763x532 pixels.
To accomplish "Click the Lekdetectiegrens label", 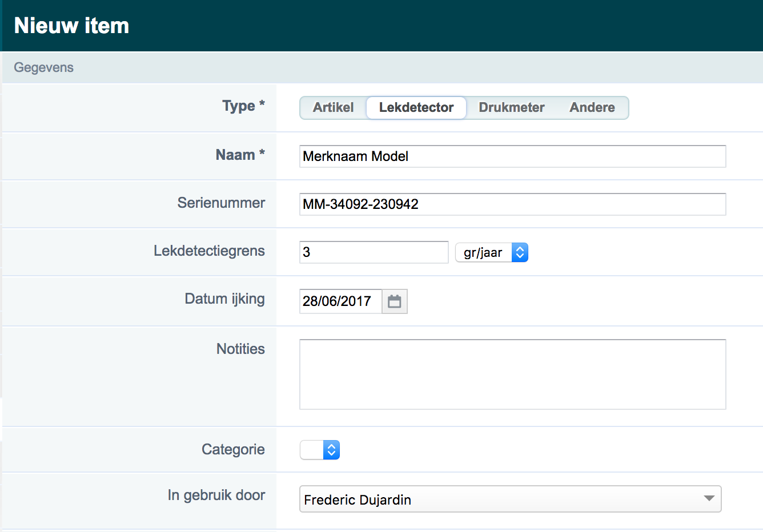I will [209, 251].
